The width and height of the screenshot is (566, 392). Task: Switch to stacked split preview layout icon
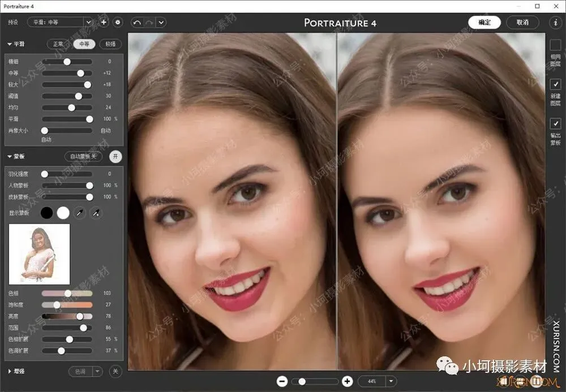point(520,381)
